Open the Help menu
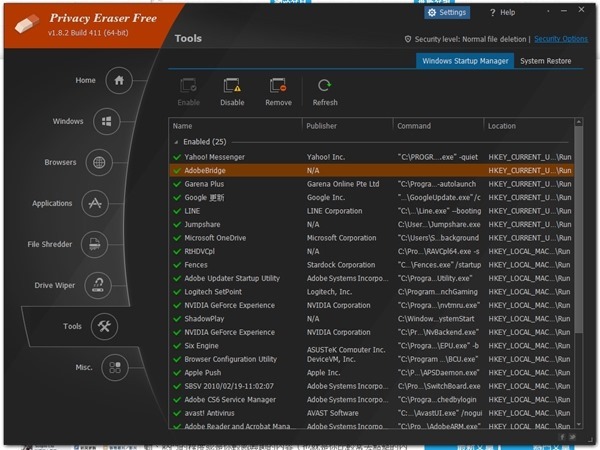Image resolution: width=600 pixels, height=450 pixels. click(502, 13)
